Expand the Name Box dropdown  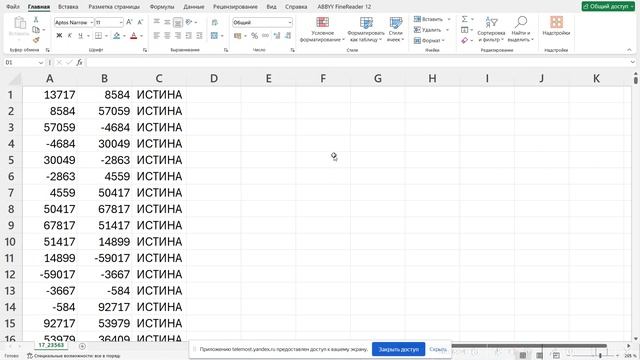[x=40, y=62]
